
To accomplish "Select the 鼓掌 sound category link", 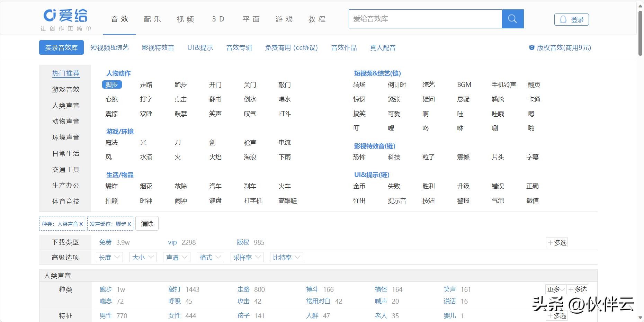I will click(181, 114).
